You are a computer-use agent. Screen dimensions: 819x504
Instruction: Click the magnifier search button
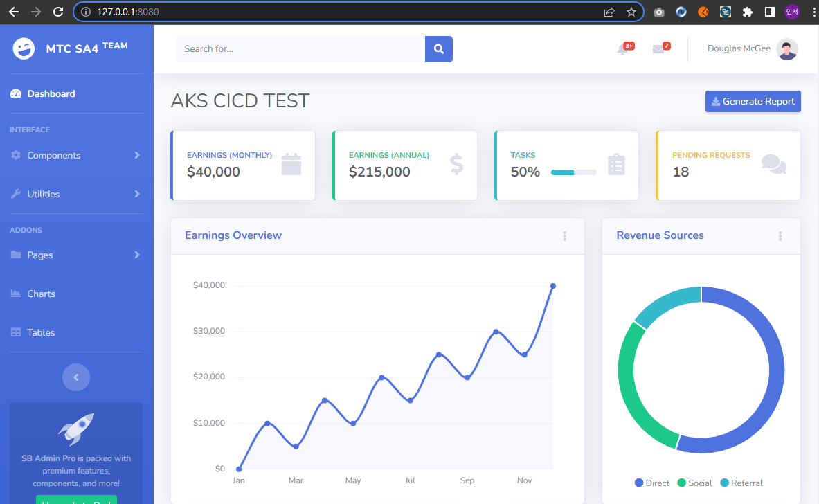point(439,49)
